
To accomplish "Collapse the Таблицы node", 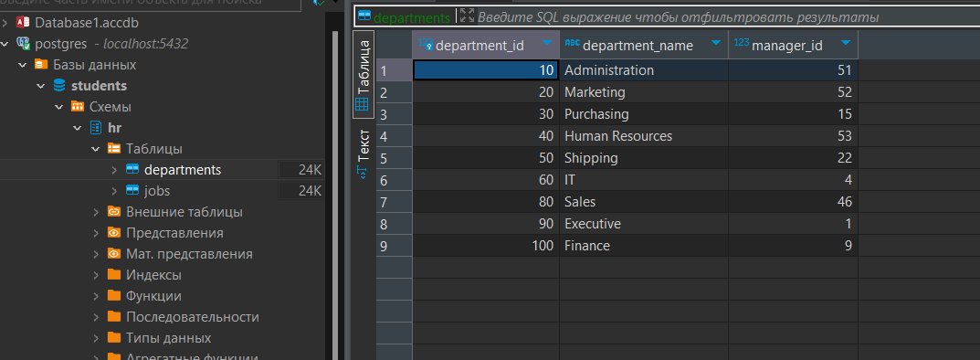I will (96, 149).
